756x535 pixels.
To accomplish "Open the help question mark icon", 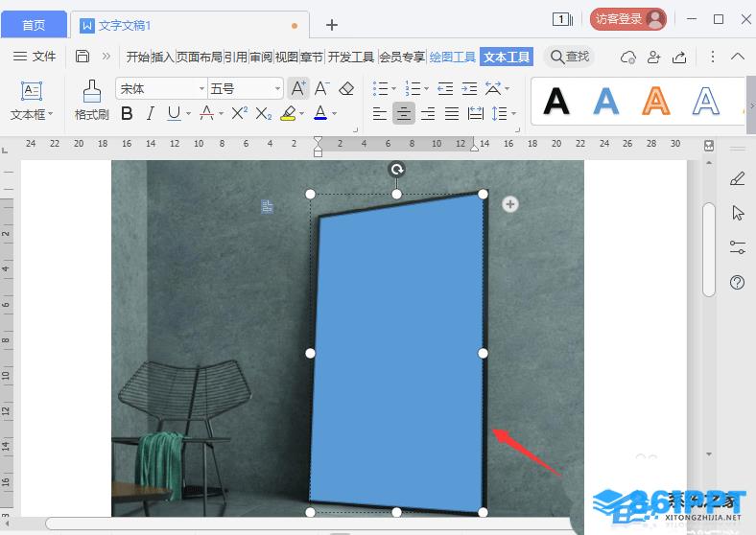I will click(737, 283).
